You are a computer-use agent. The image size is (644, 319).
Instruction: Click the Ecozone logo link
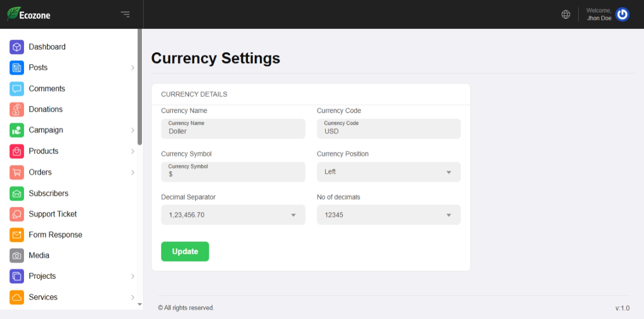coord(29,15)
